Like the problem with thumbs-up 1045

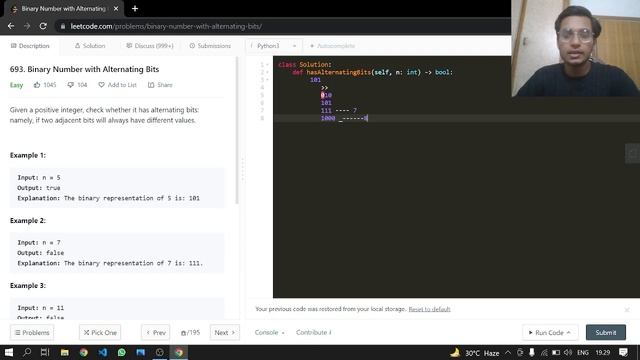click(45, 85)
